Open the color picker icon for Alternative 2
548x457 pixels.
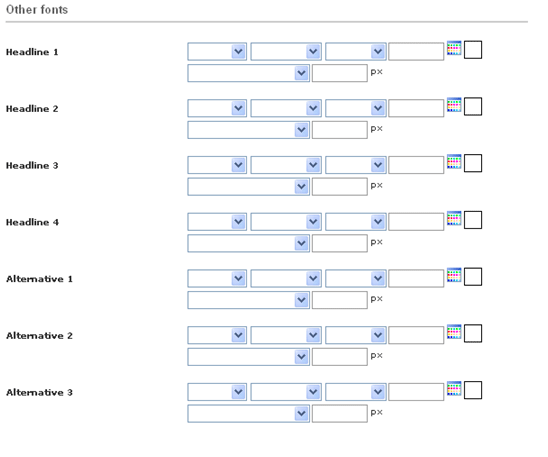[x=454, y=332]
